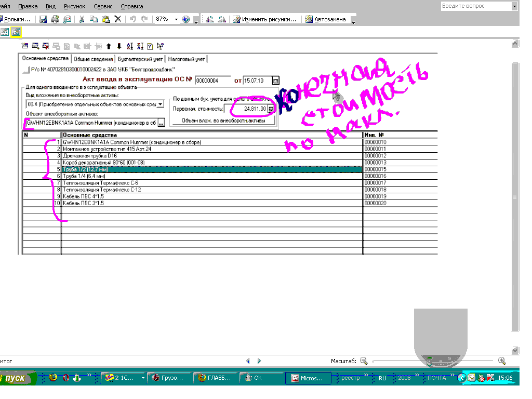Sort descending with the Z-A icon
This screenshot has width=532, height=399.
(140, 46)
